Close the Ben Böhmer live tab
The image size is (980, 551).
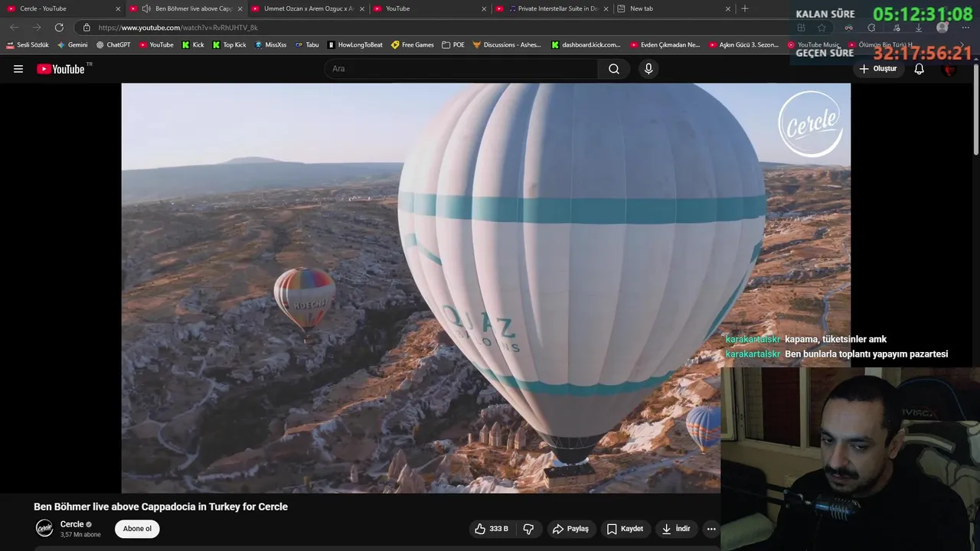[240, 8]
